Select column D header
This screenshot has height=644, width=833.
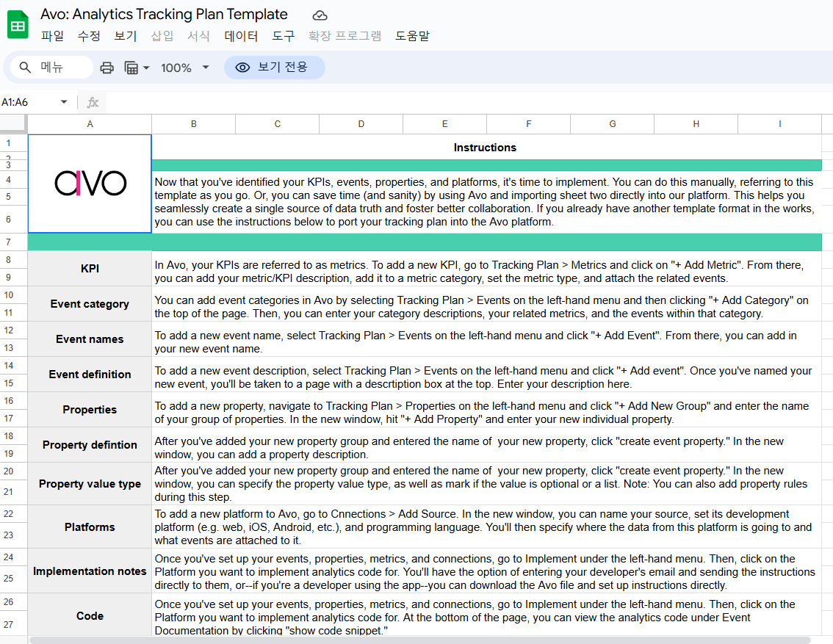[361, 123]
